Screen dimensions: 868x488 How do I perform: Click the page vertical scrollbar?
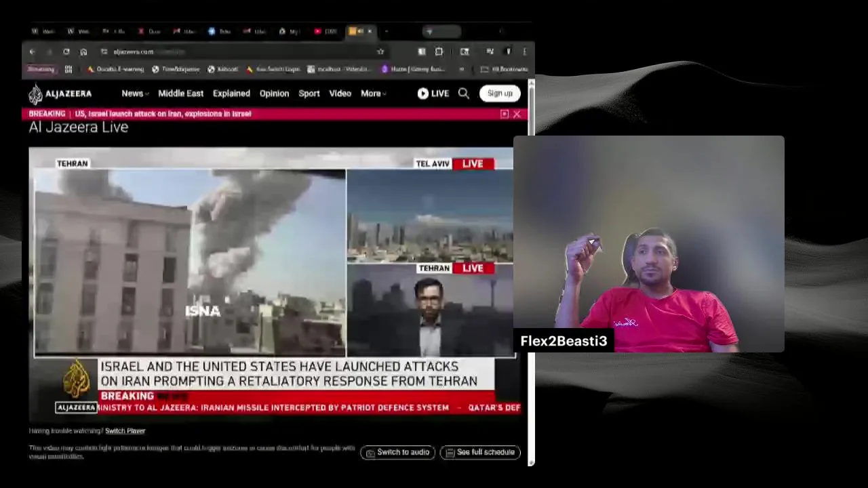pos(531,271)
